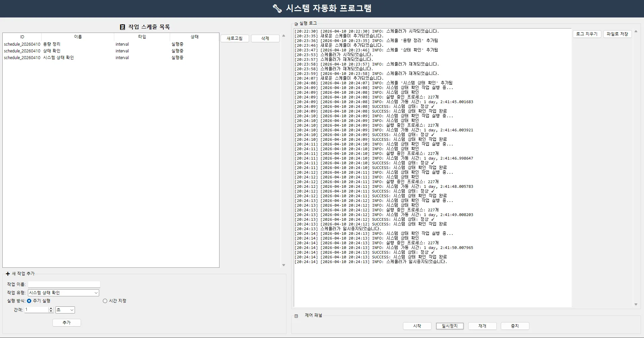Click the log line 스케줄 '용량 정리' 추가됨
Image resolution: width=644 pixels, height=338 pixels.
click(x=366, y=41)
